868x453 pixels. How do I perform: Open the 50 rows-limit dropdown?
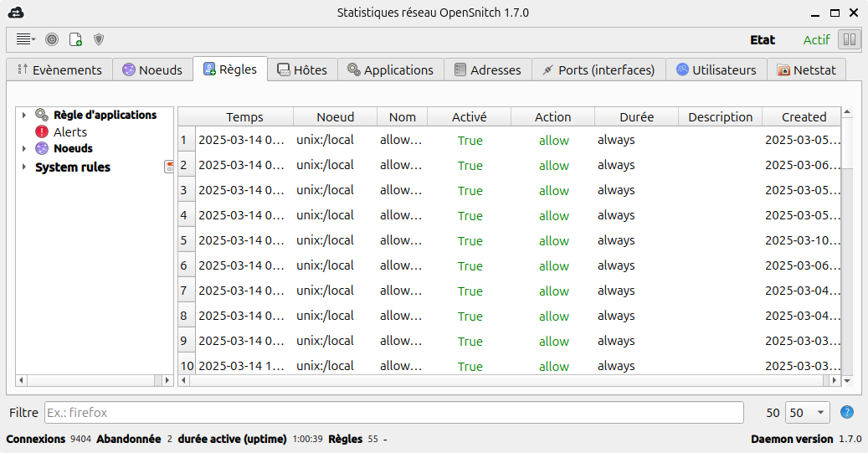coord(809,413)
